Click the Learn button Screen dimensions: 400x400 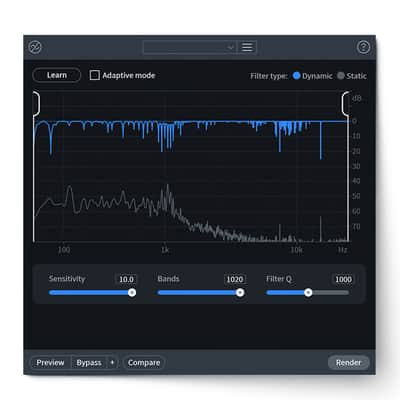pyautogui.click(x=57, y=75)
